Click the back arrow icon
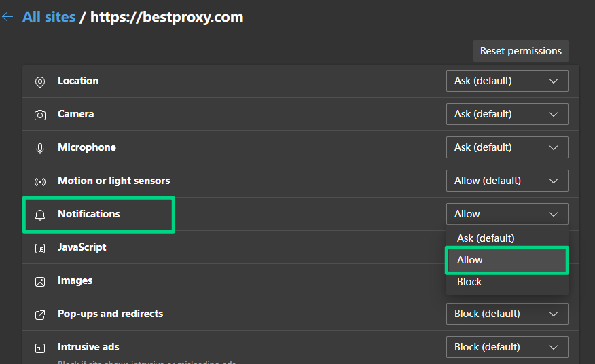Viewport: 595px width, 364px height. pos(7,17)
